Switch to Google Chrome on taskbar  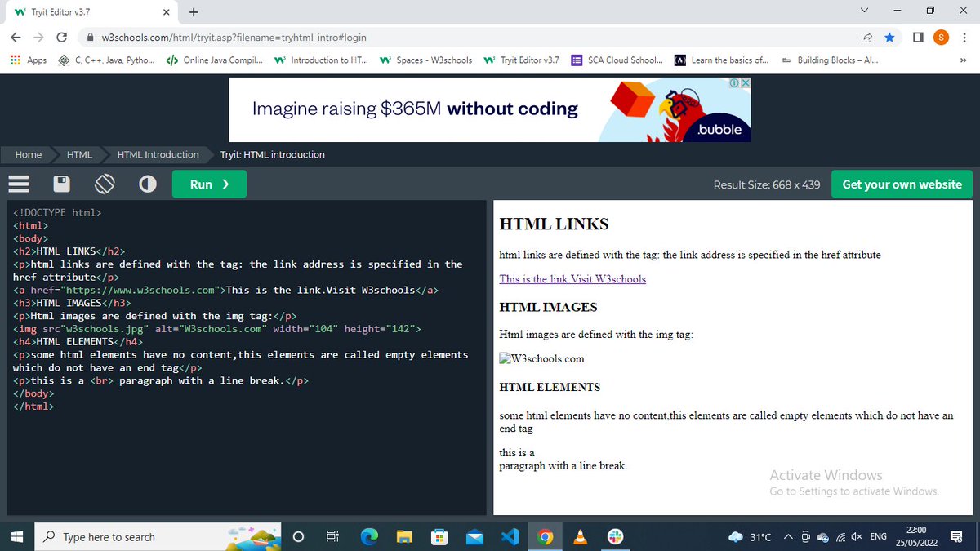pyautogui.click(x=546, y=536)
